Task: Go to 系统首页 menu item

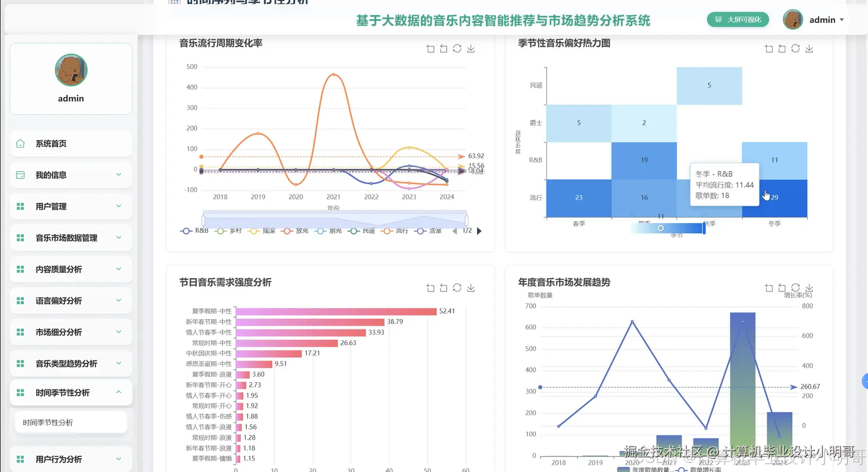Action: pos(71,143)
